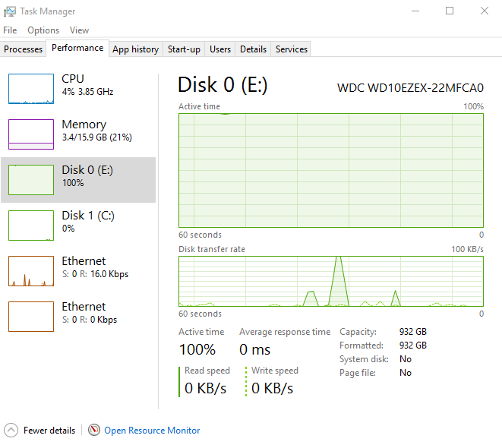Select the Memory usage mini graph

tap(31, 134)
